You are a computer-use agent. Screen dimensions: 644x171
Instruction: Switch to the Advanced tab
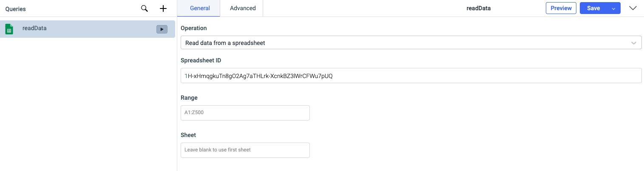click(243, 8)
